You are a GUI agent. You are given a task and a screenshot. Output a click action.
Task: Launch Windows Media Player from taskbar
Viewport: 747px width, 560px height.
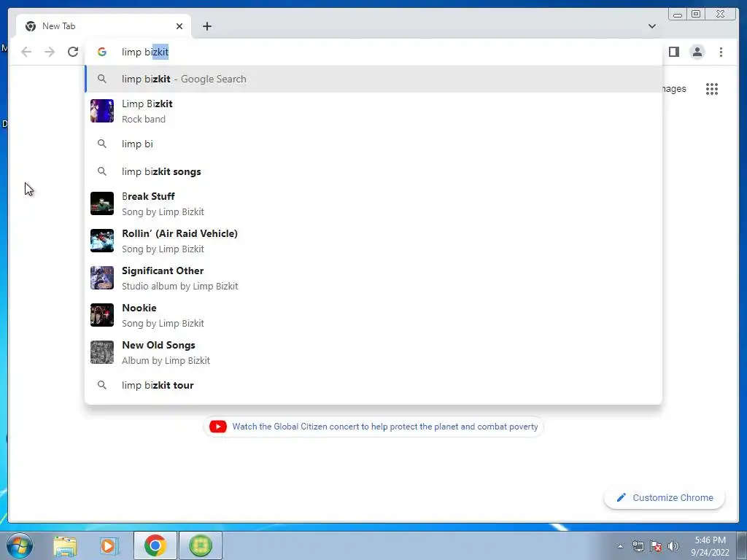[109, 545]
